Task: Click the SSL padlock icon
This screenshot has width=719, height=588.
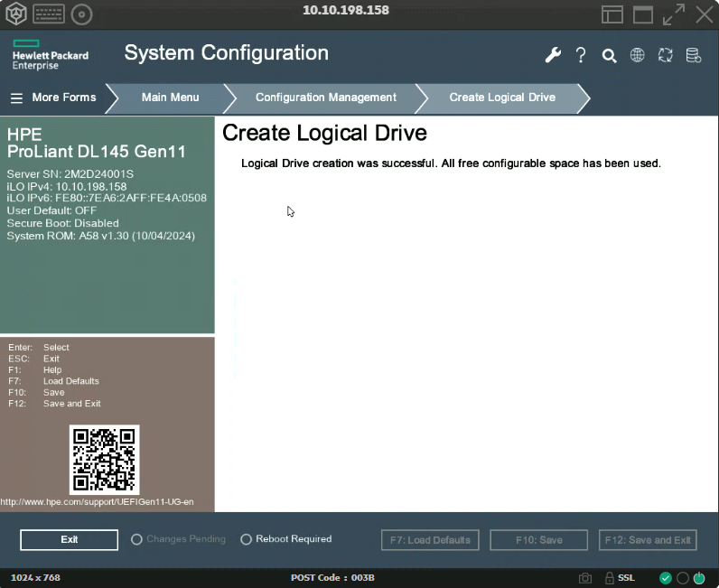Action: point(610,578)
